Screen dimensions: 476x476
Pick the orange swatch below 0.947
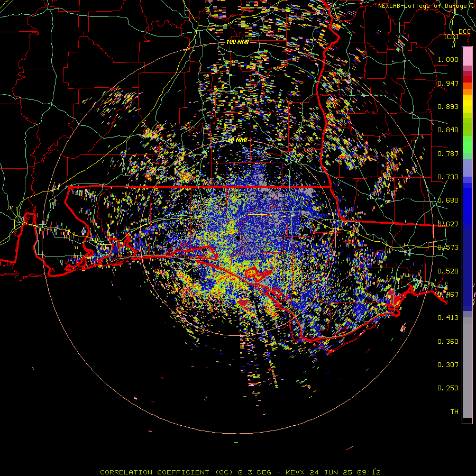click(467, 91)
